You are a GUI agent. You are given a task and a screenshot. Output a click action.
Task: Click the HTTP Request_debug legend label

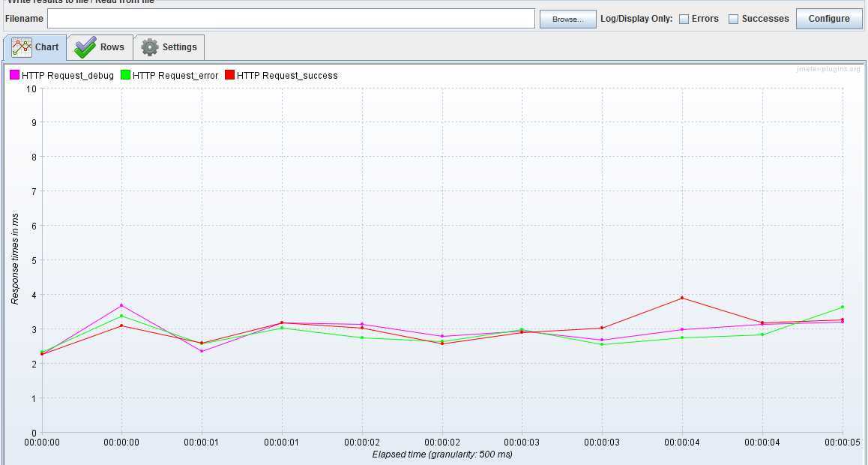67,76
